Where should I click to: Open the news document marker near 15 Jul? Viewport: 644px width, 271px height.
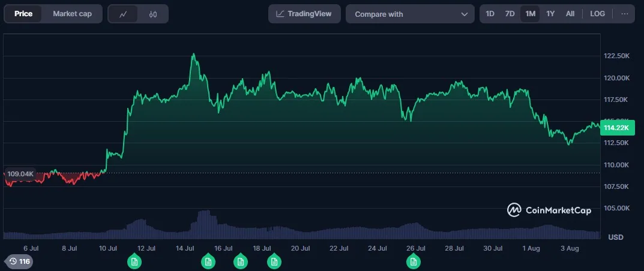coord(208,261)
